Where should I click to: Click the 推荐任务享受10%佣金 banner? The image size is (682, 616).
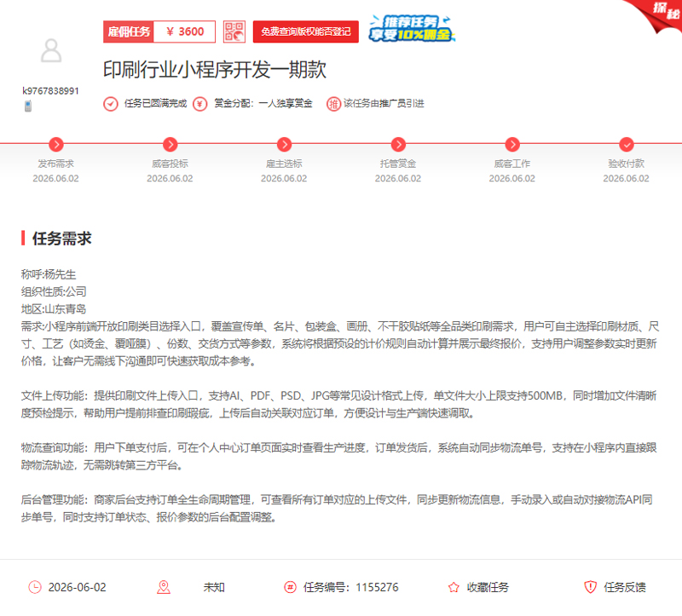pyautogui.click(x=412, y=29)
